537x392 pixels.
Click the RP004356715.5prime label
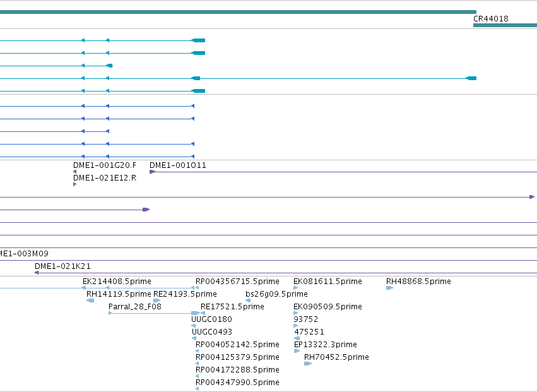coord(237,282)
